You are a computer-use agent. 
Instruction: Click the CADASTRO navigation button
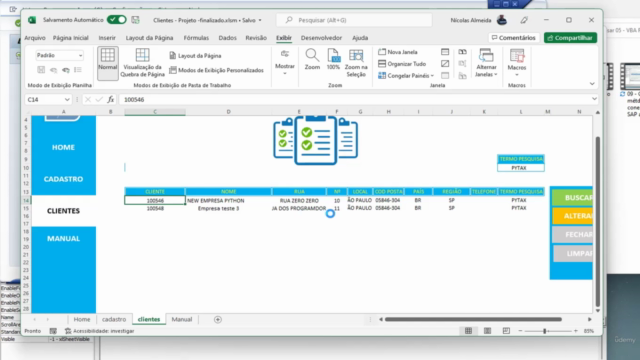(x=63, y=179)
